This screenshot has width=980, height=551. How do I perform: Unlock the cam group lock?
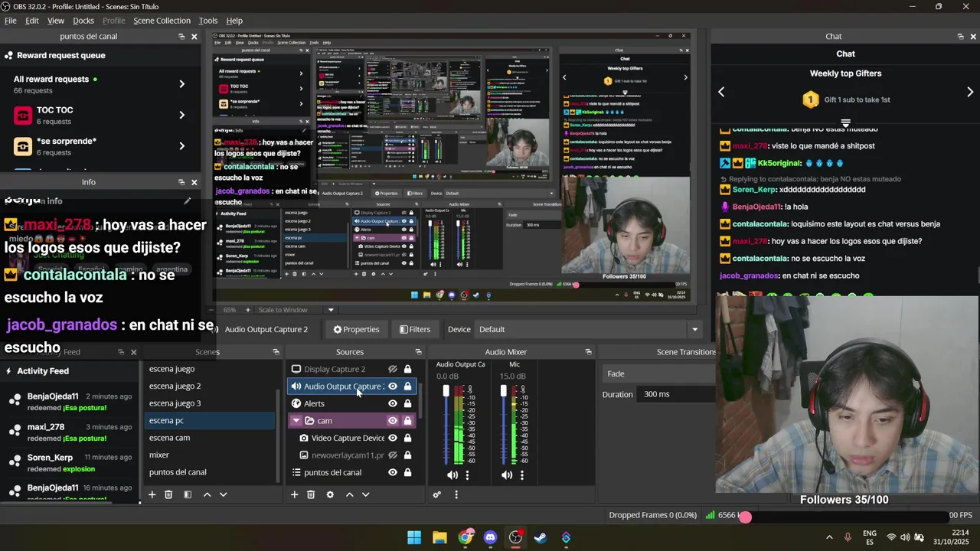(407, 421)
